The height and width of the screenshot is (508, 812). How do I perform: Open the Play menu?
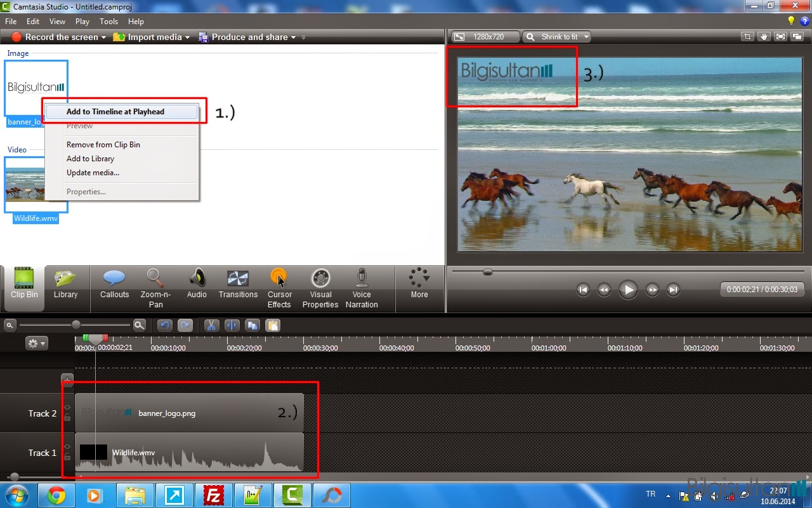[82, 22]
